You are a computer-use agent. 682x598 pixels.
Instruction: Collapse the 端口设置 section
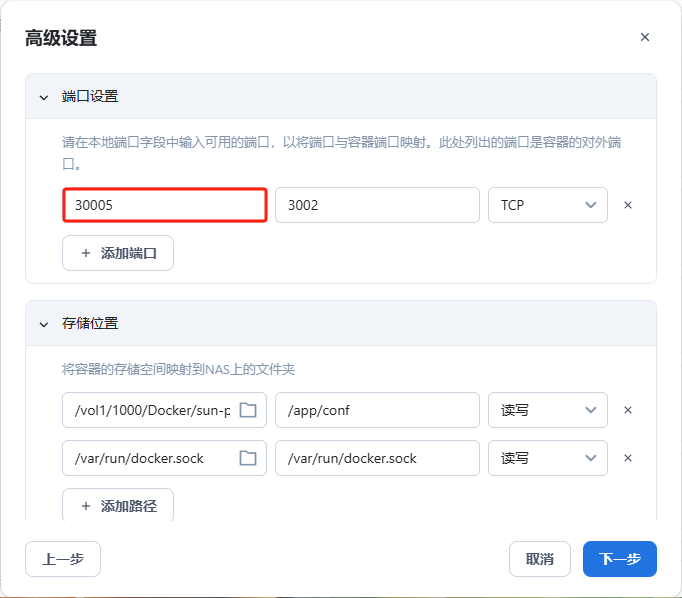[x=44, y=97]
